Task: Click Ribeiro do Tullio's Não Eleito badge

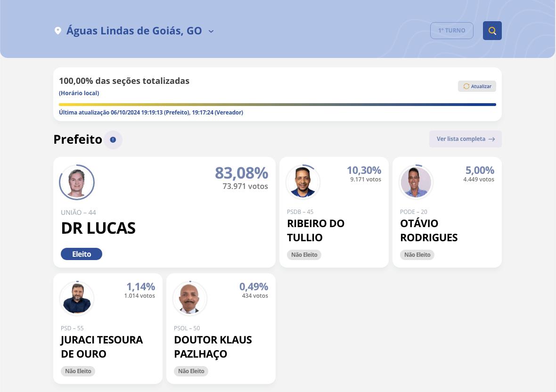Action: (304, 255)
